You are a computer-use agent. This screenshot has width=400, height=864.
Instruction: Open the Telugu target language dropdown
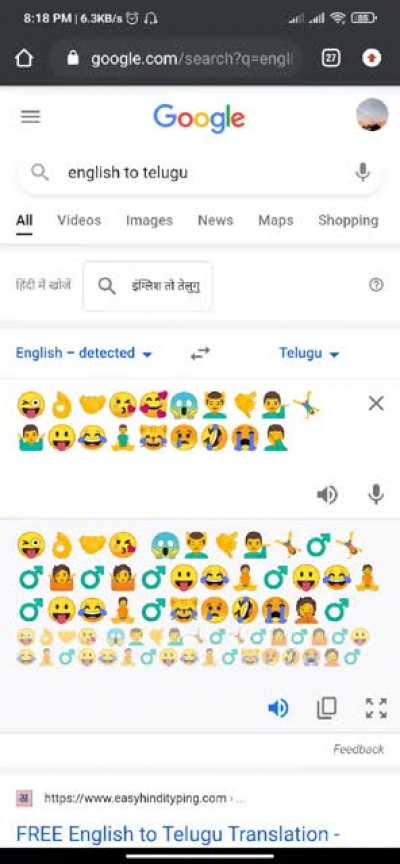pyautogui.click(x=309, y=353)
